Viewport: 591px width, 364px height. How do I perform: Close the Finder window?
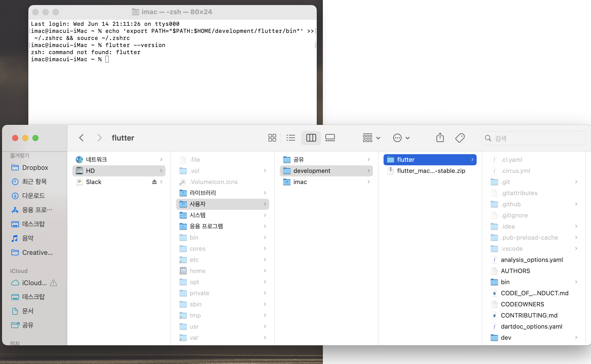pyautogui.click(x=15, y=138)
